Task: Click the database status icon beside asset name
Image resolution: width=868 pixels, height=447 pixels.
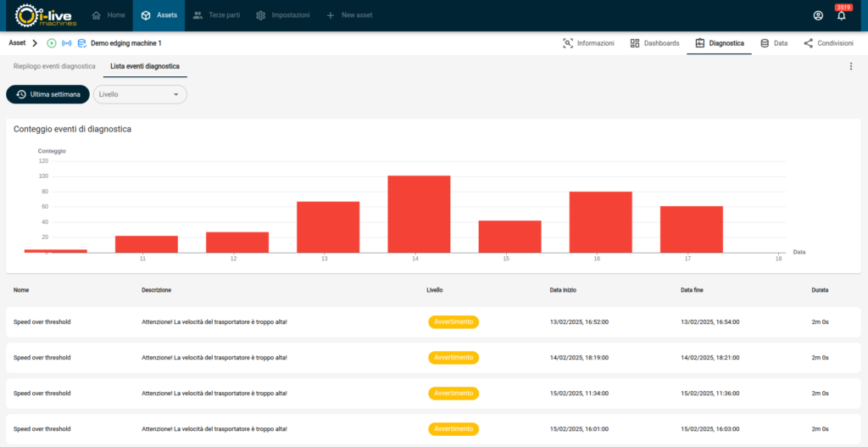Action: click(82, 43)
